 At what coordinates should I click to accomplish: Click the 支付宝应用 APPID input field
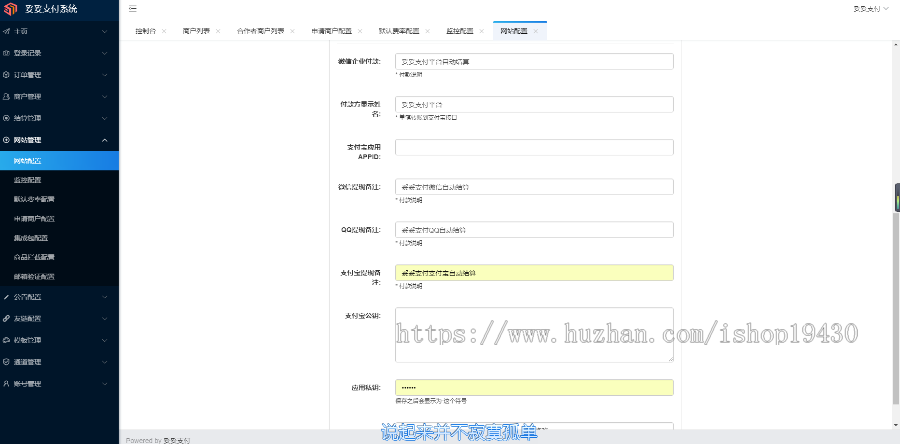coord(534,147)
